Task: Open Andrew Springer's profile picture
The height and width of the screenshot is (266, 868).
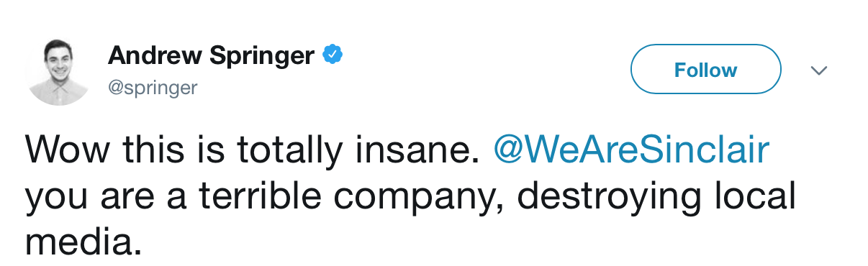Action: pos(57,72)
